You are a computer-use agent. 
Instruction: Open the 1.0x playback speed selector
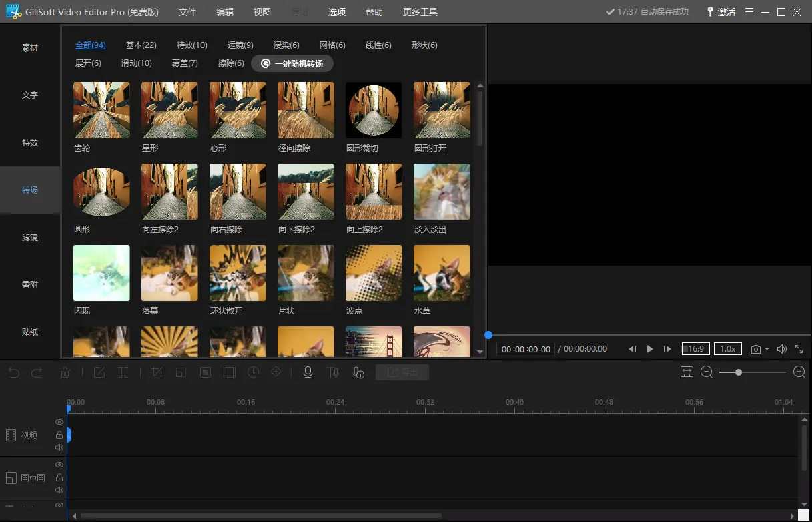pos(727,349)
